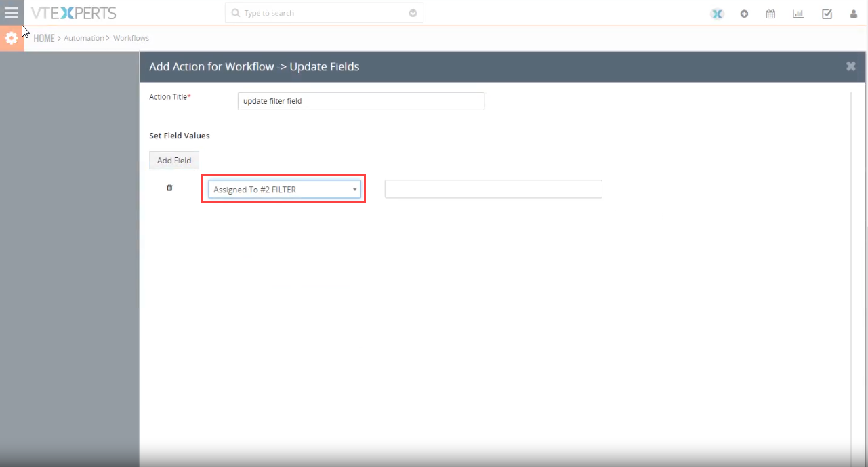
Task: Open the hamburger main menu
Action: coord(12,13)
